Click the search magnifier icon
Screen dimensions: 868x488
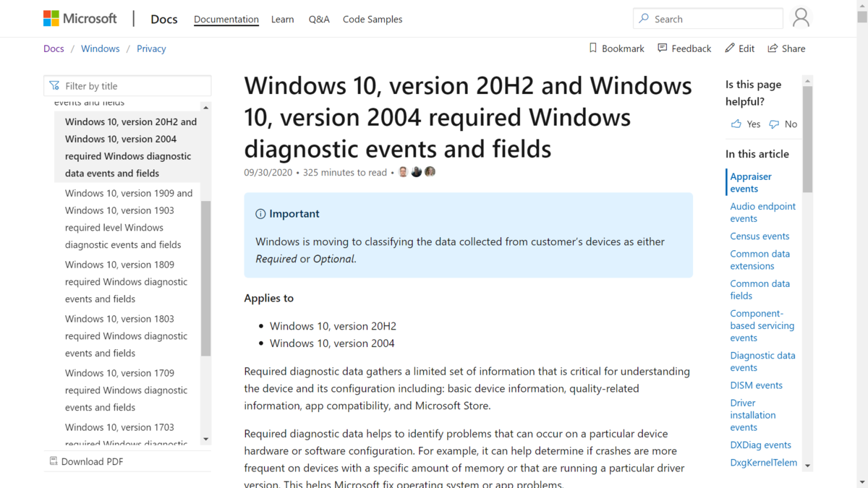click(644, 19)
